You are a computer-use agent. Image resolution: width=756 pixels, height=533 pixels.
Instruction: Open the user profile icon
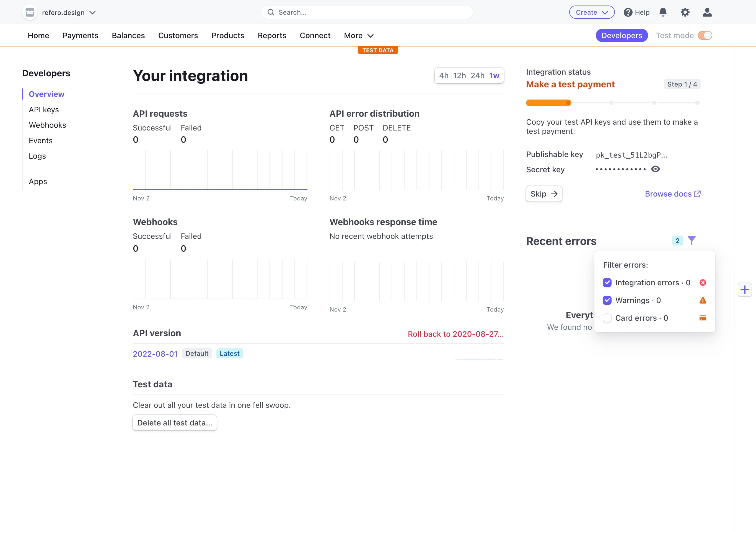click(x=707, y=12)
